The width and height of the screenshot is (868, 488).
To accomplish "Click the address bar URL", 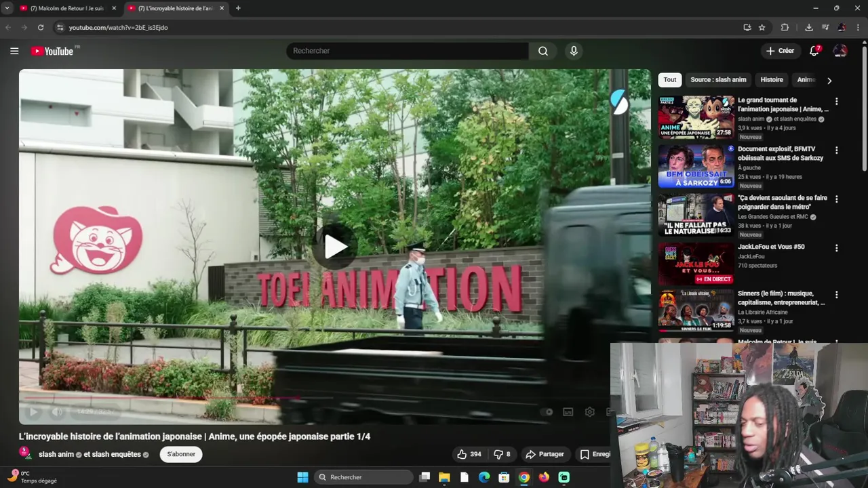I will coord(118,28).
